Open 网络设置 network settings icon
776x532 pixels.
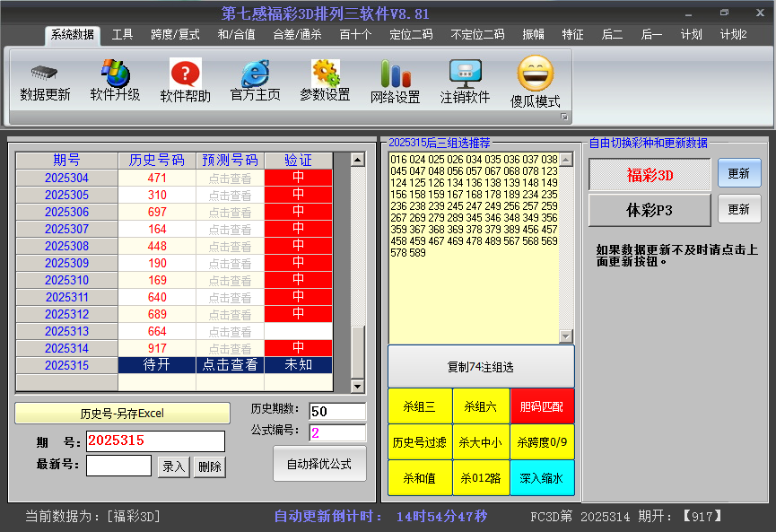click(395, 81)
